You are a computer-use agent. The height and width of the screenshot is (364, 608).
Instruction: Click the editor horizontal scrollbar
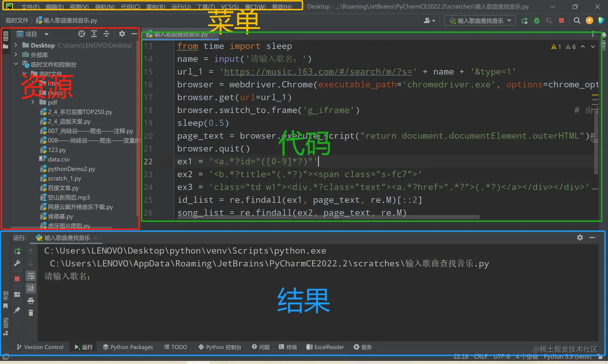pos(329,217)
